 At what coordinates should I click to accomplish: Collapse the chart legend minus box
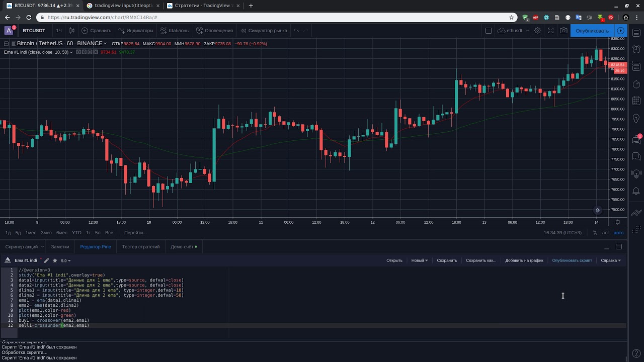point(6,44)
